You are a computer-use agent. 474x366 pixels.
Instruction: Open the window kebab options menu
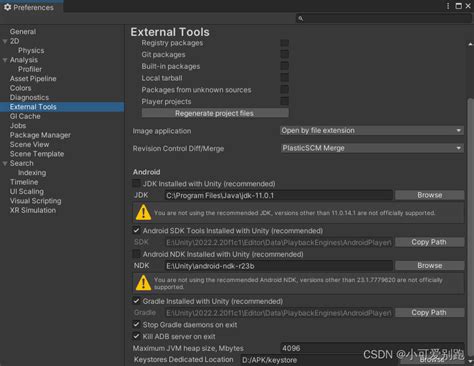448,6
